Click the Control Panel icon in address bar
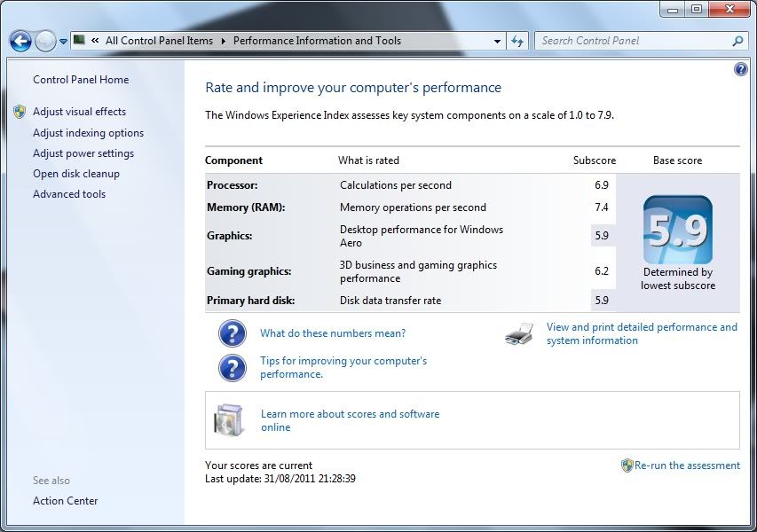 coord(79,40)
